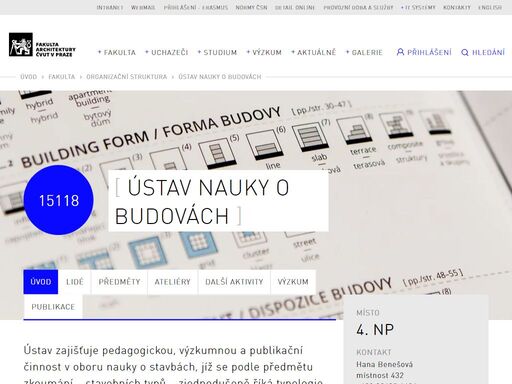Image resolution: width=512 pixels, height=384 pixels.
Task: Expand the Aktuálně main menu
Action: pos(313,52)
